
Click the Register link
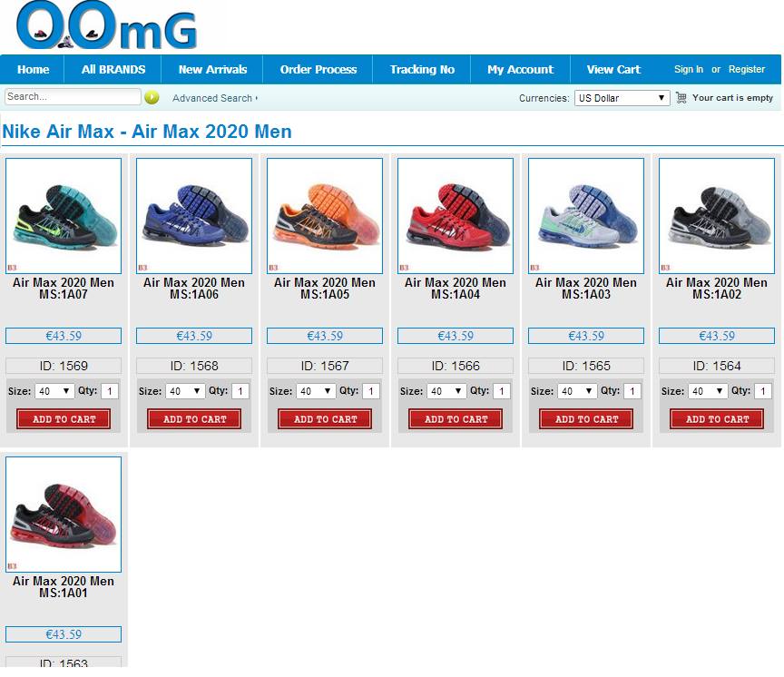point(747,69)
